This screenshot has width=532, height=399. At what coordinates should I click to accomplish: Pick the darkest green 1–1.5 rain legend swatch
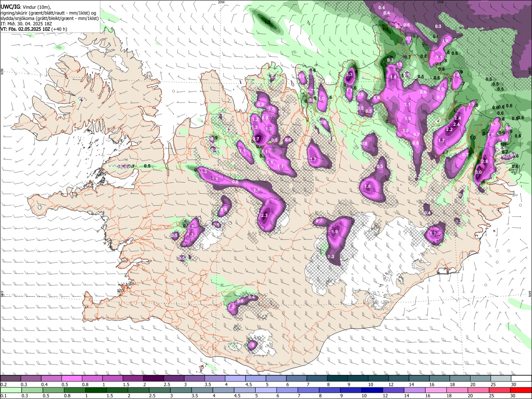tap(96, 390)
